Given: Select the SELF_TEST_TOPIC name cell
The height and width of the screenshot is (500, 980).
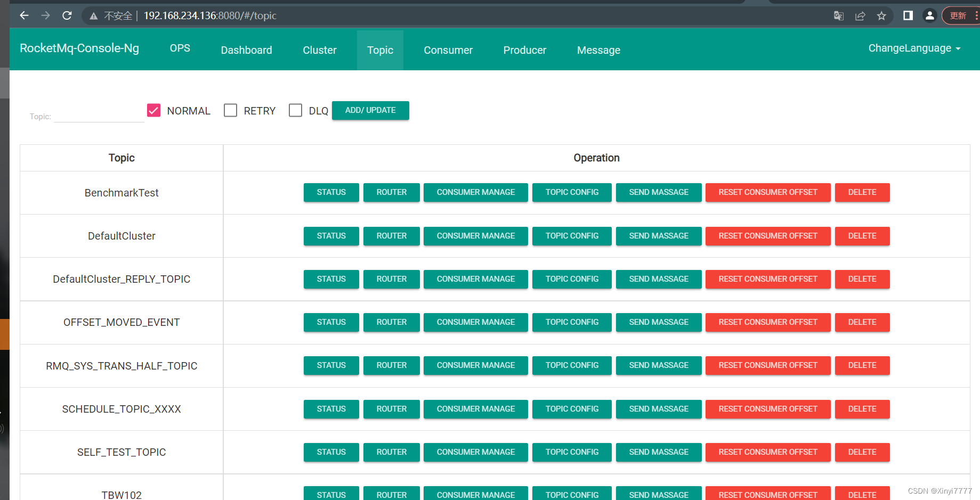Looking at the screenshot, I should point(122,452).
